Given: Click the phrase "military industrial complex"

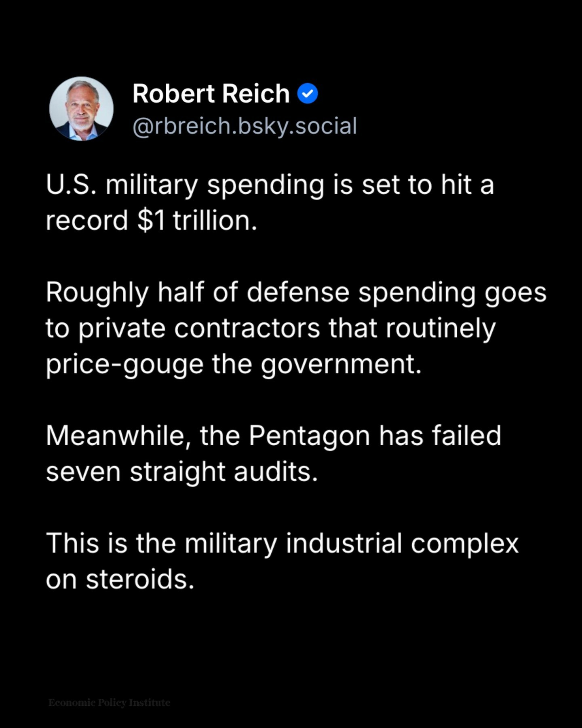Looking at the screenshot, I should point(351,543).
